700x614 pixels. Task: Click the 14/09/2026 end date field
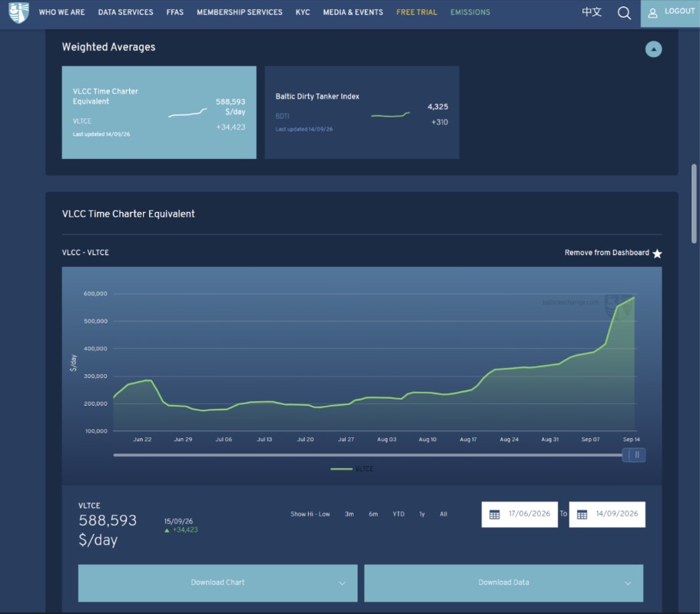607,514
